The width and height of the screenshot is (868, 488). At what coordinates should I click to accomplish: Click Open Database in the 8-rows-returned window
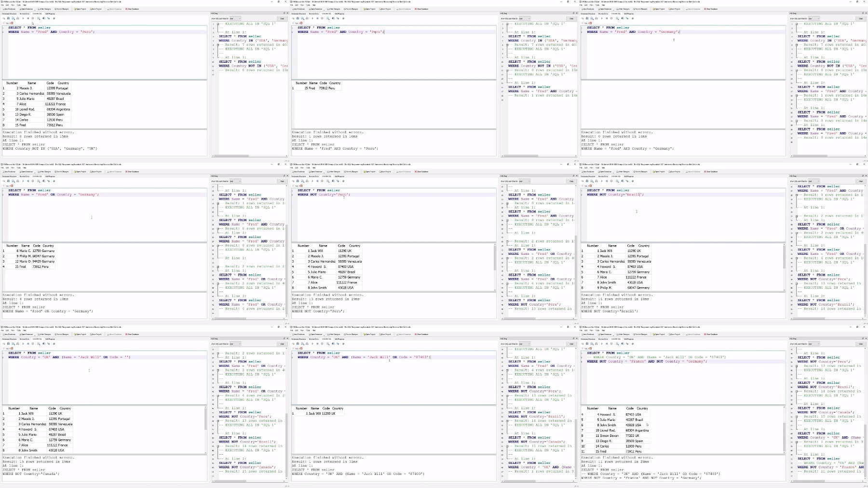coord(26,9)
